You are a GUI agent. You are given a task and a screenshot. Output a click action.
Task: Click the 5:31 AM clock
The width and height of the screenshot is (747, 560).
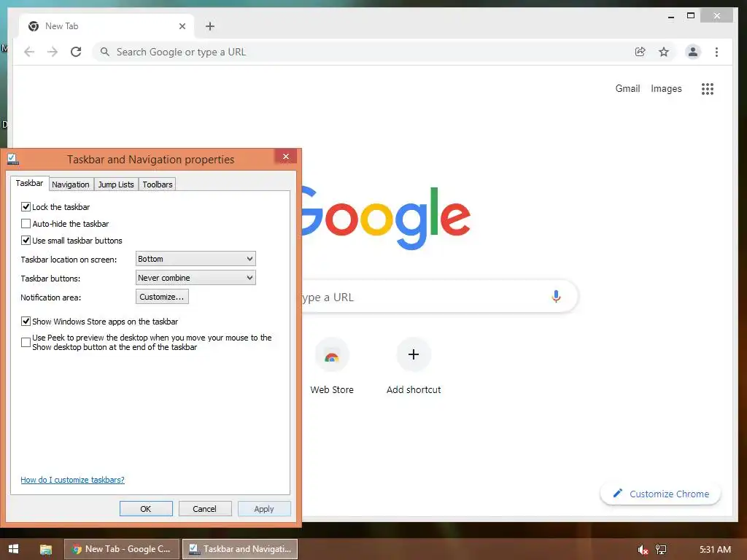click(x=715, y=550)
